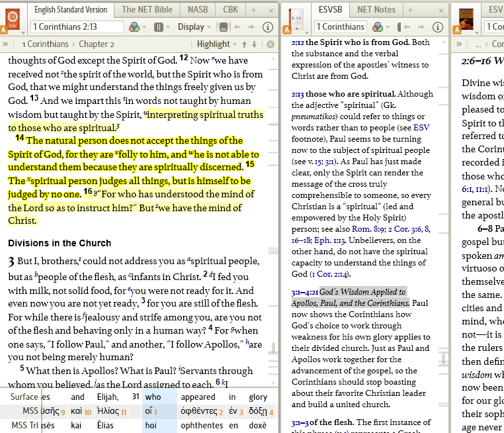Screen dimensions: 504x433
Task: Close the ESVSB tab group
Action: click(441, 11)
